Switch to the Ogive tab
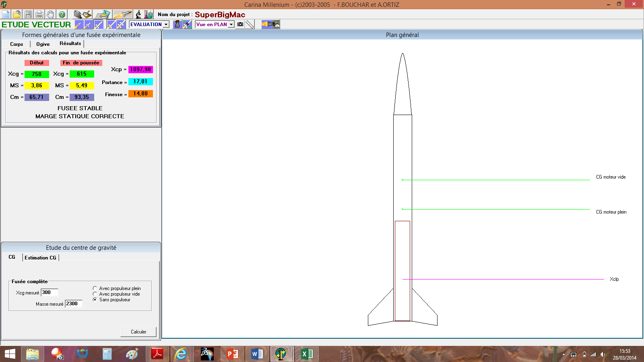 tap(43, 44)
